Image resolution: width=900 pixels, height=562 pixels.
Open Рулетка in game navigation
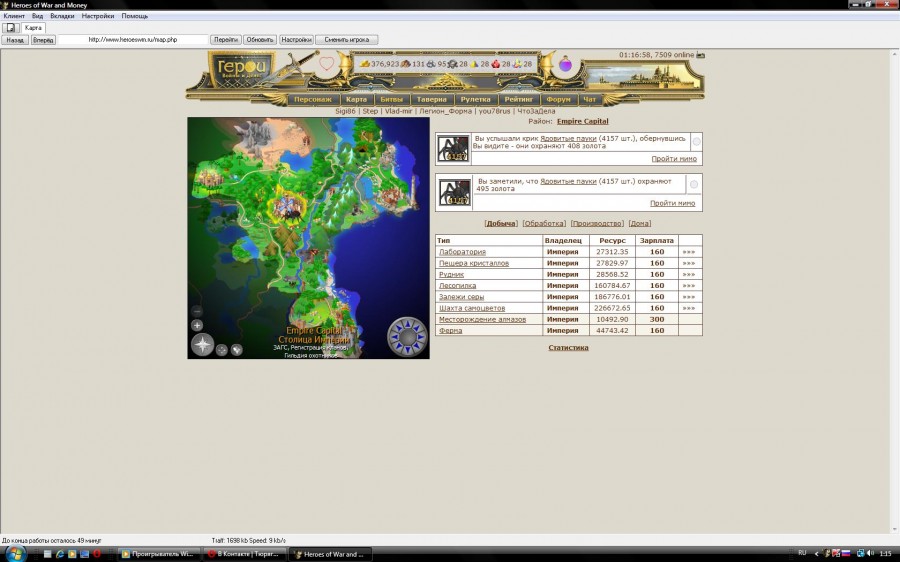tap(475, 99)
